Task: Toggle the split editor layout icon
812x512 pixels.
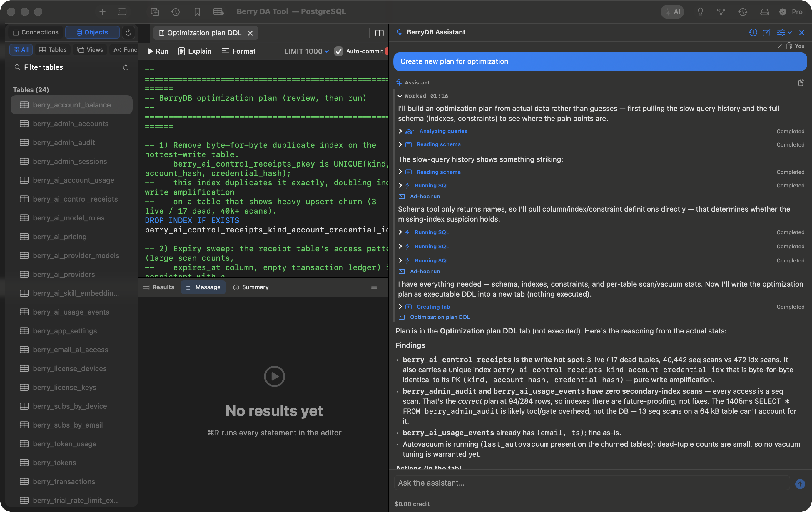Action: [379, 33]
